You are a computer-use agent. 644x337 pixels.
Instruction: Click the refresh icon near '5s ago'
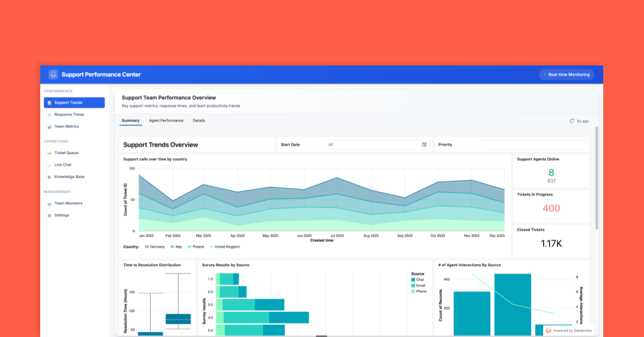pyautogui.click(x=572, y=121)
